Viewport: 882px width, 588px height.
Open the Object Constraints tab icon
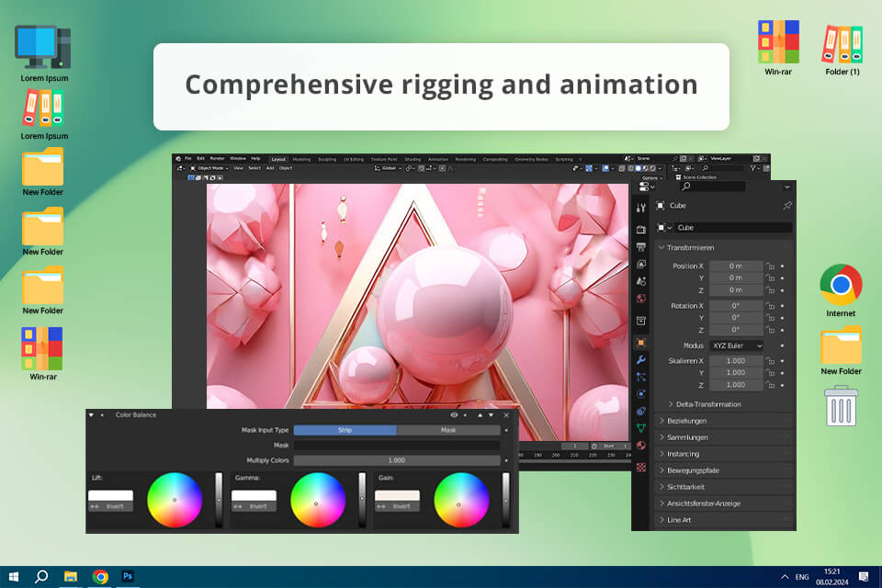point(640,412)
